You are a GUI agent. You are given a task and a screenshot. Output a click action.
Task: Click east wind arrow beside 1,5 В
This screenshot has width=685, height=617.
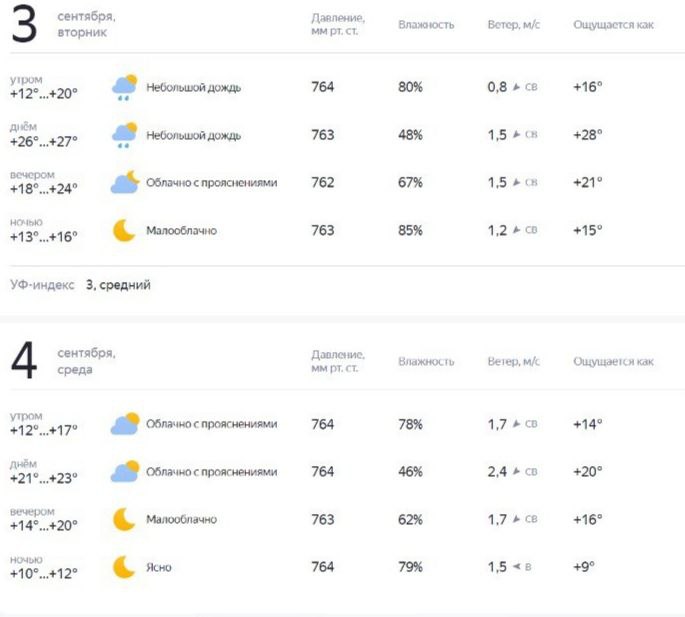pos(517,567)
